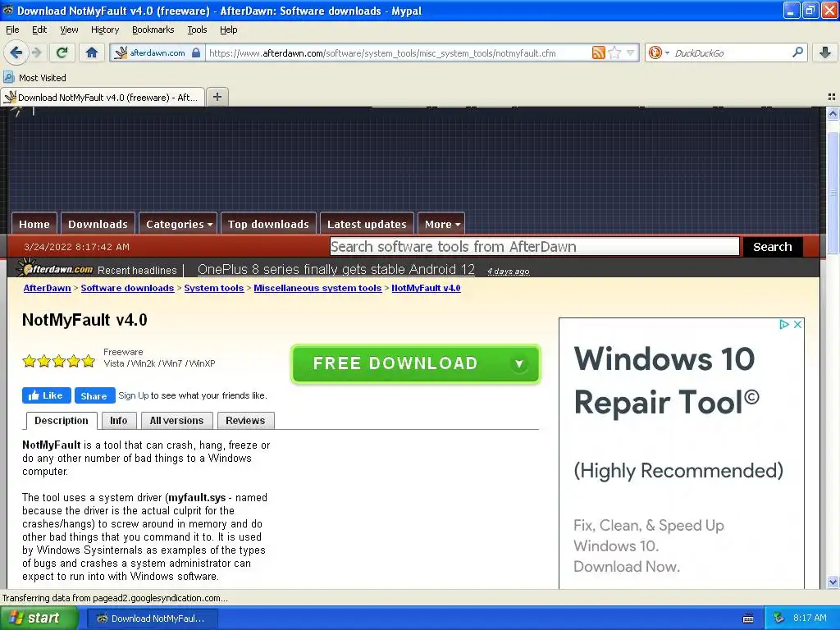Open the Downloads arrow button
This screenshot has width=840, height=630.
click(x=825, y=52)
